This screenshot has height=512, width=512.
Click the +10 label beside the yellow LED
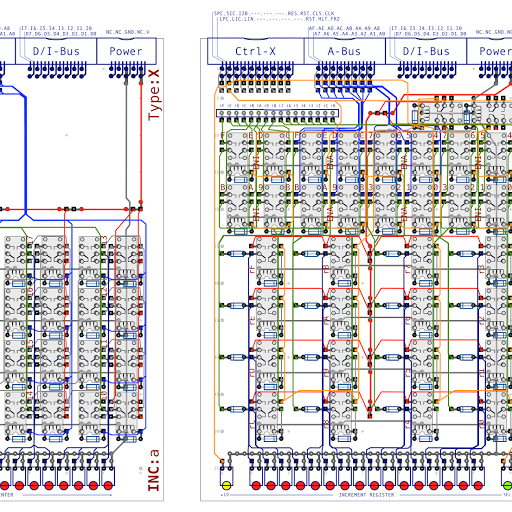pyautogui.click(x=225, y=495)
